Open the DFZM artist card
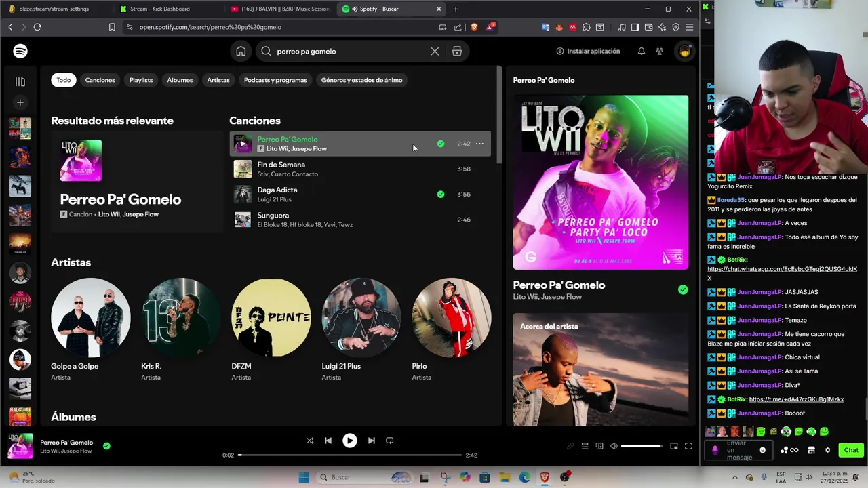The image size is (868, 488). tap(271, 329)
